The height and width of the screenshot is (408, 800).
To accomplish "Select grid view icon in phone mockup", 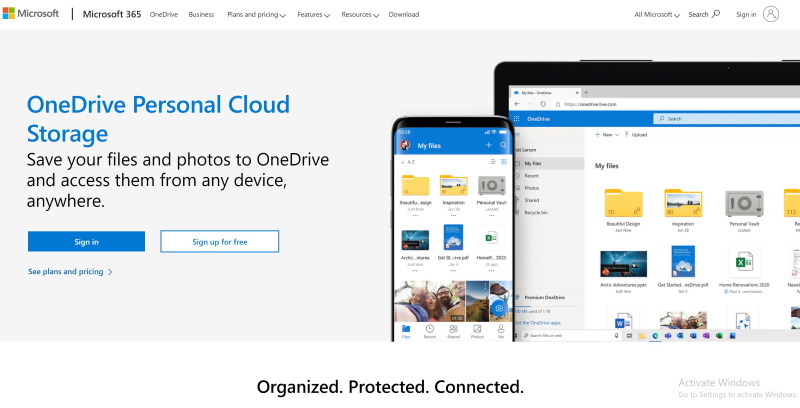I will 504,162.
